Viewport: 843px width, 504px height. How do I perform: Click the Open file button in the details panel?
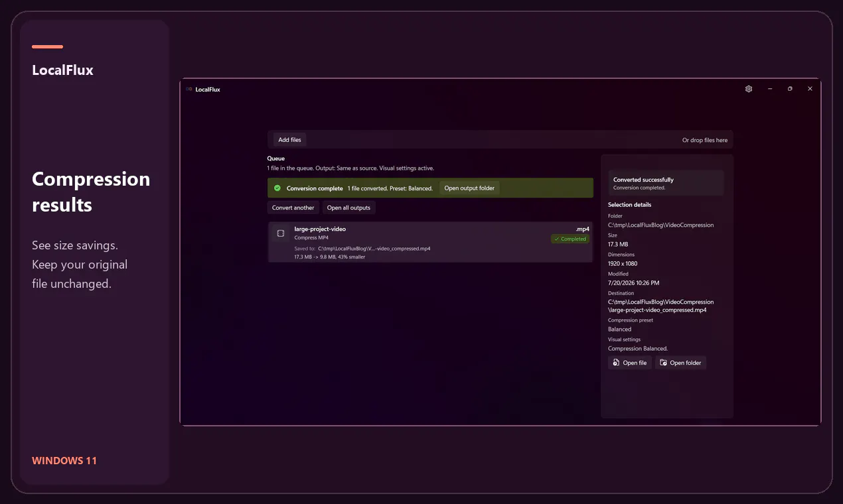point(630,363)
